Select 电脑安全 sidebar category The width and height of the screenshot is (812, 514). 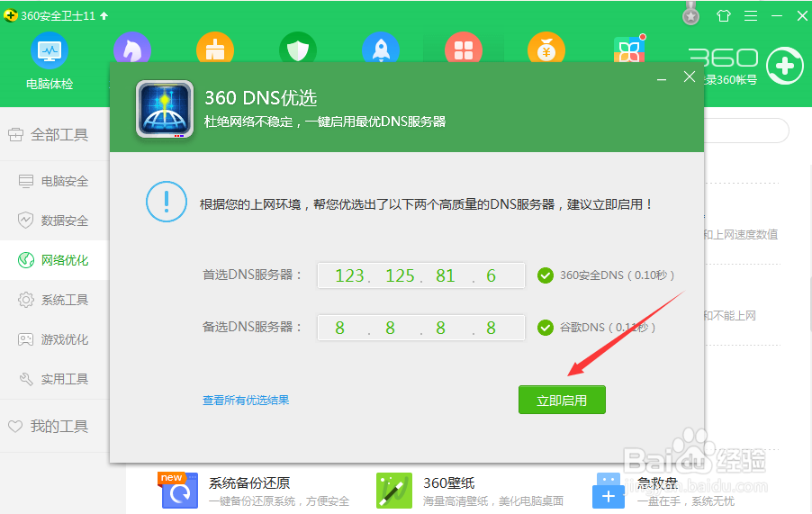[x=54, y=181]
